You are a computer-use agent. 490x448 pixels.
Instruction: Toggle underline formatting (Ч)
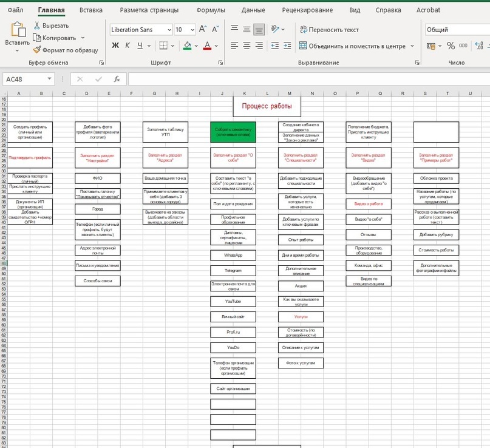click(x=140, y=46)
